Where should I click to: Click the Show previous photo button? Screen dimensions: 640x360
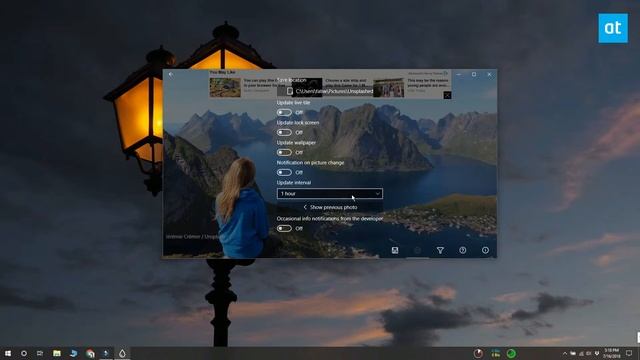[x=330, y=207]
